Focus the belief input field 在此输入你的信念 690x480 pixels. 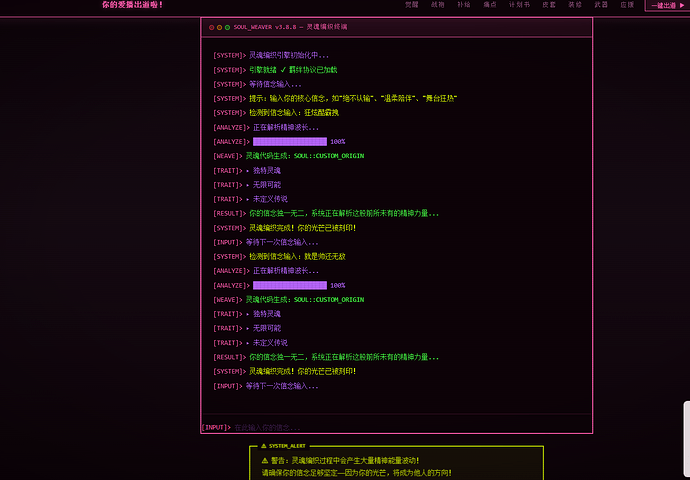(x=411, y=427)
